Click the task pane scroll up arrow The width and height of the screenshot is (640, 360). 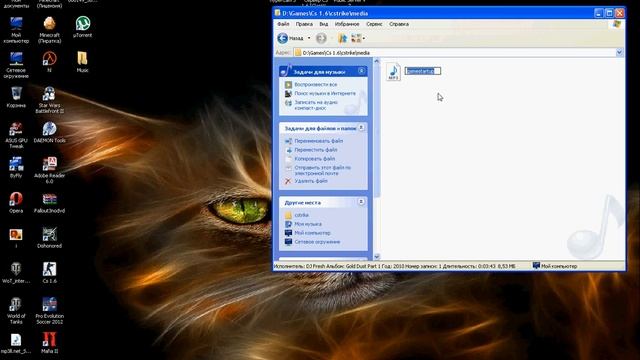click(377, 61)
